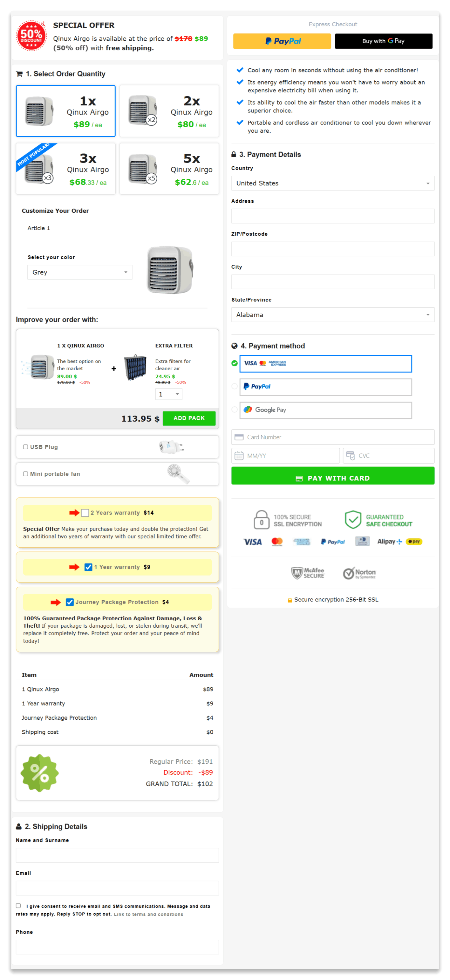
Task: Check the Mini portable fan checkbox
Action: 25,474
